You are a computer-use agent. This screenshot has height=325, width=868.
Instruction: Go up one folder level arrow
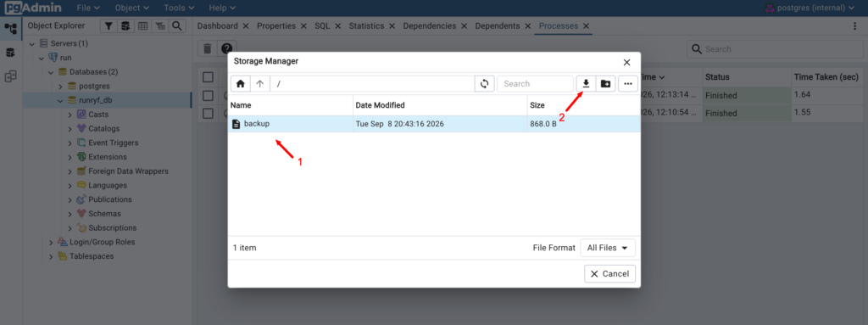[259, 84]
